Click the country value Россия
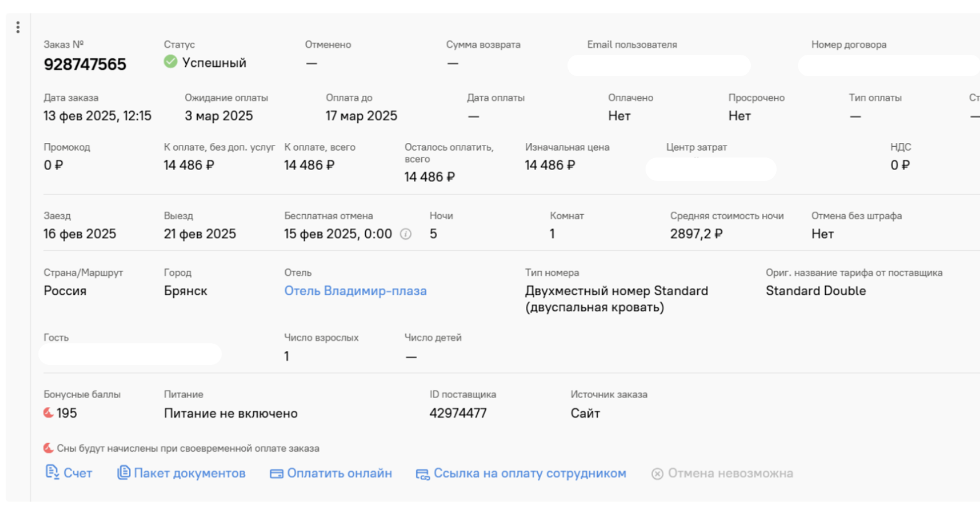Image resolution: width=980 pixels, height=509 pixels. point(65,291)
